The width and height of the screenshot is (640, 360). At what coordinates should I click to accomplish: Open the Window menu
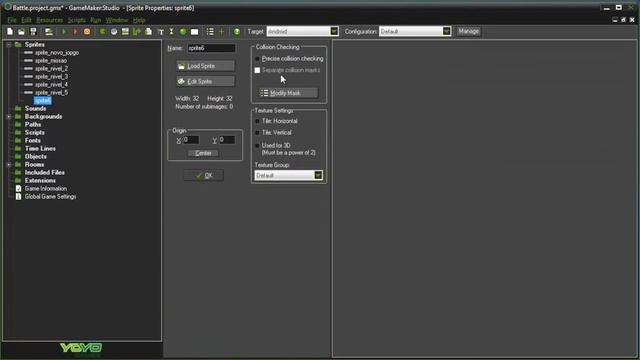click(x=117, y=20)
